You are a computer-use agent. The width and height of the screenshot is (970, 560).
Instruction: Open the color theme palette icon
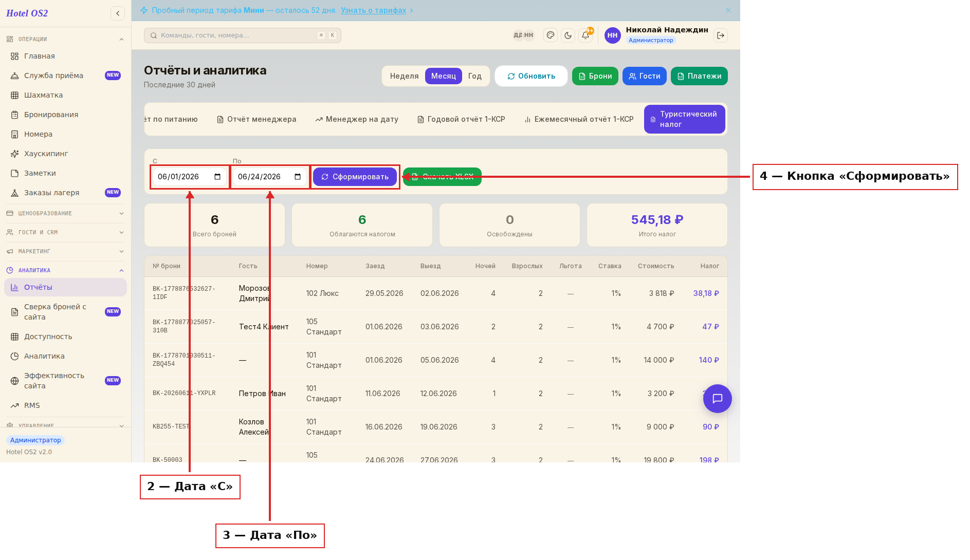coord(551,35)
